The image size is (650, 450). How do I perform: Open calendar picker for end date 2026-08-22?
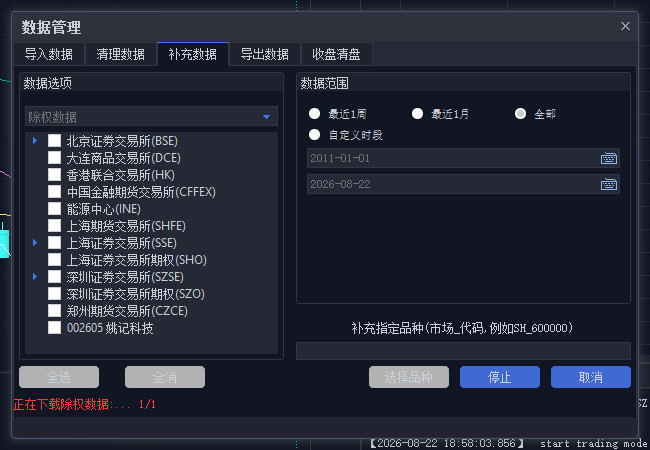click(x=609, y=184)
